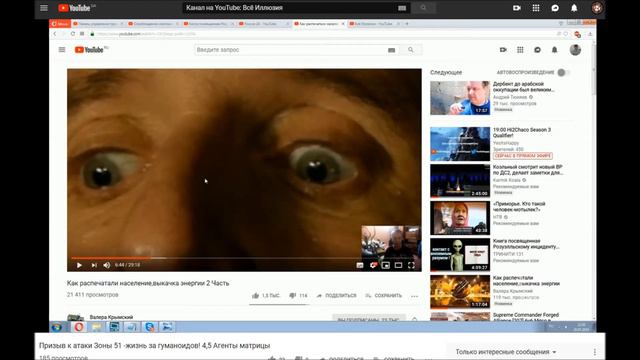This screenshot has width=640, height=360.
Task: Switch to the second YouTube browser tab
Action: 153,24
